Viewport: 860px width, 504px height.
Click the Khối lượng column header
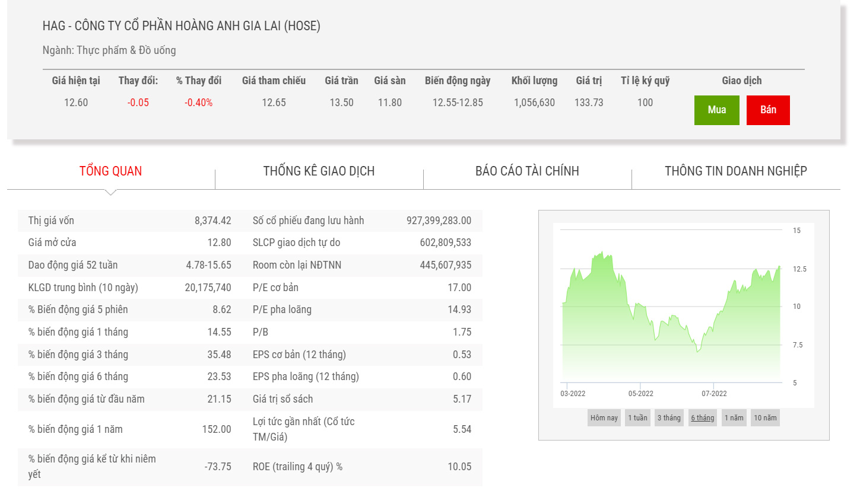534,81
